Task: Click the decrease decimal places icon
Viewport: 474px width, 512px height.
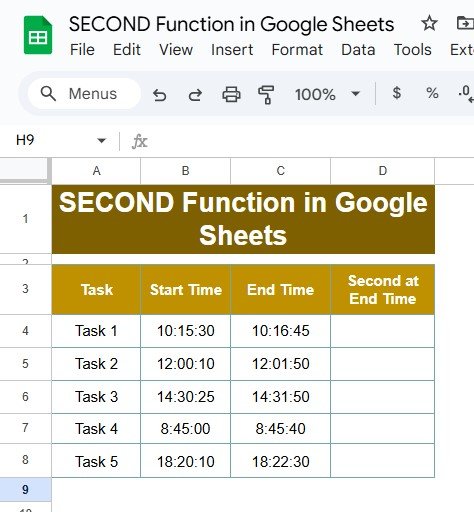Action: [x=467, y=94]
